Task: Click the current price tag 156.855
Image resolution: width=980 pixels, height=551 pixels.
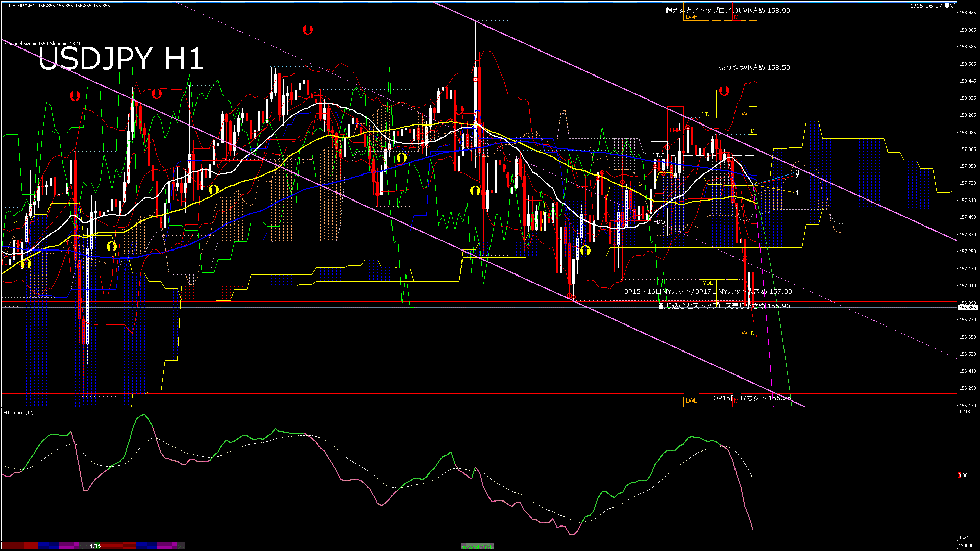Action: 967,307
